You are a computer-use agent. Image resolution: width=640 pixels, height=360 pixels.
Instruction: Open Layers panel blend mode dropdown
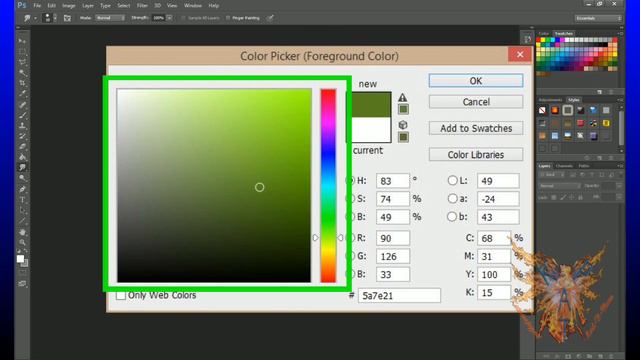(559, 186)
